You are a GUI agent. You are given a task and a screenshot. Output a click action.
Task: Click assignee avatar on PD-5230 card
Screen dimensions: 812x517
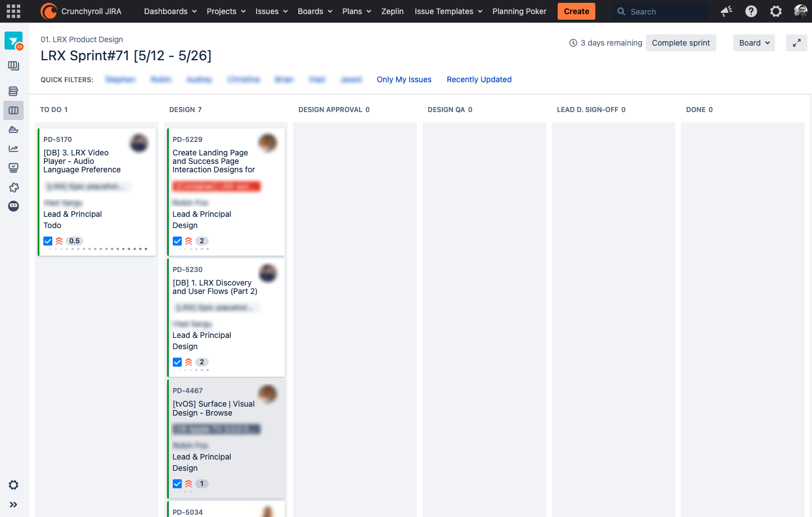tap(268, 273)
